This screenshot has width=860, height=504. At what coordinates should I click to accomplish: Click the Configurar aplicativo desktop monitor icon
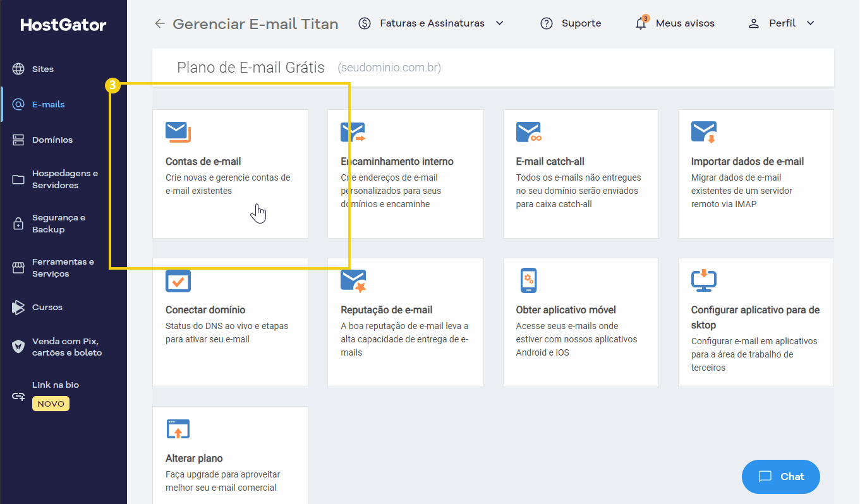click(x=704, y=280)
